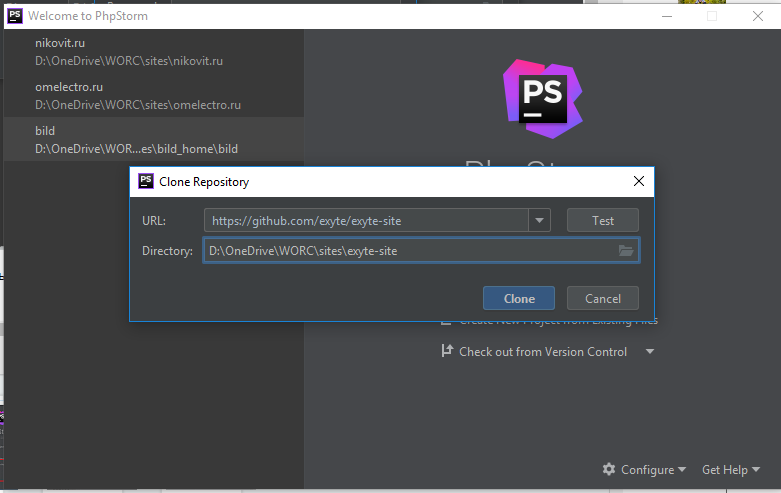Click Check out from Version Control

pos(543,352)
